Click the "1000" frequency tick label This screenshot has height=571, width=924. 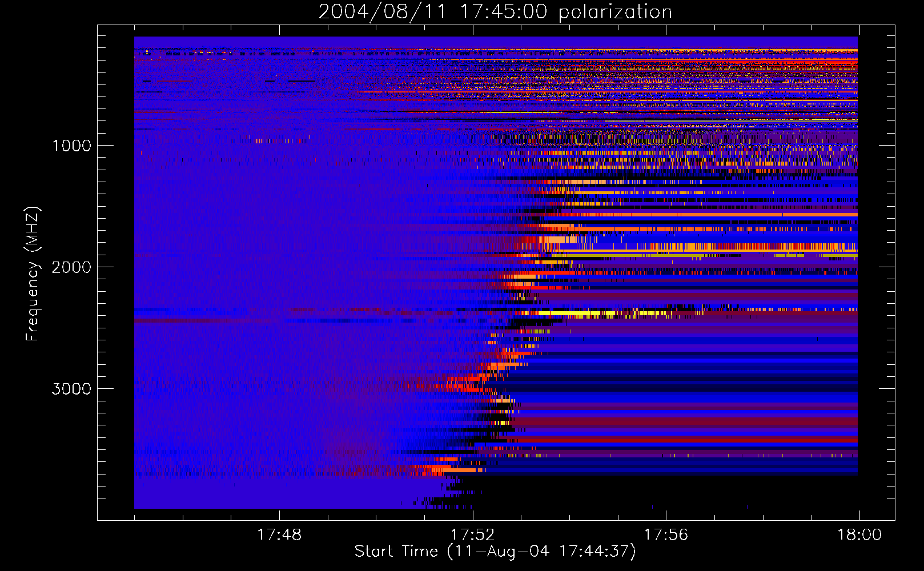71,146
